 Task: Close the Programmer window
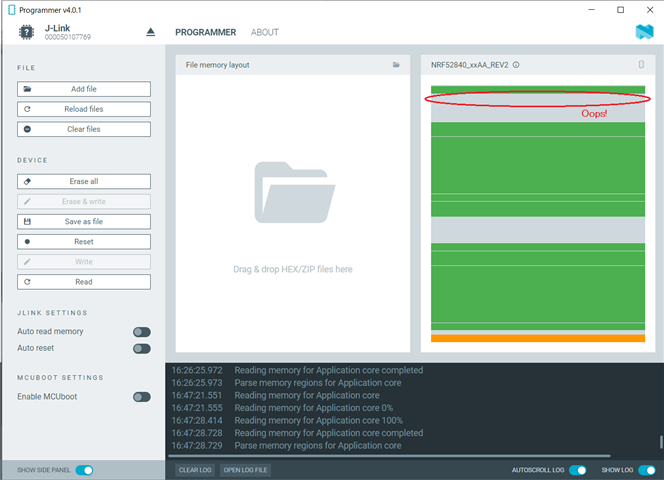pyautogui.click(x=650, y=10)
